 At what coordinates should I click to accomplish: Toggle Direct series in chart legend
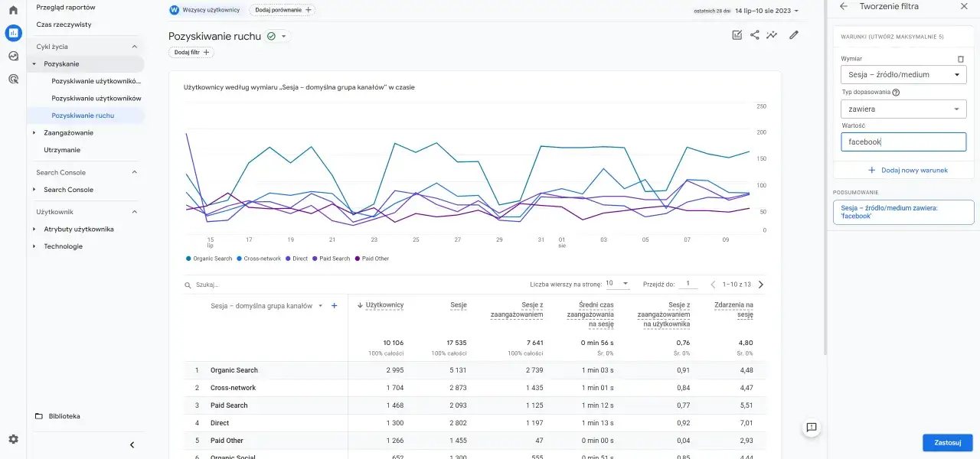tap(296, 259)
